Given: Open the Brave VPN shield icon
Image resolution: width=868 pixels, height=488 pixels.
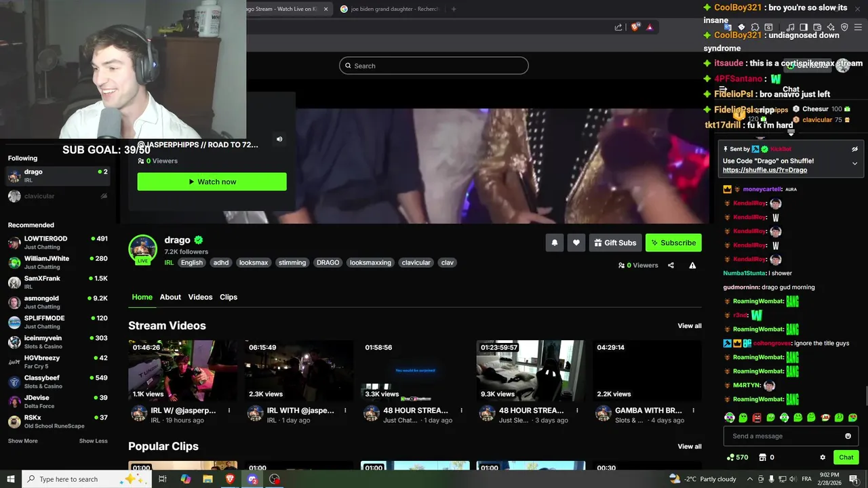Looking at the screenshot, I should point(844,27).
